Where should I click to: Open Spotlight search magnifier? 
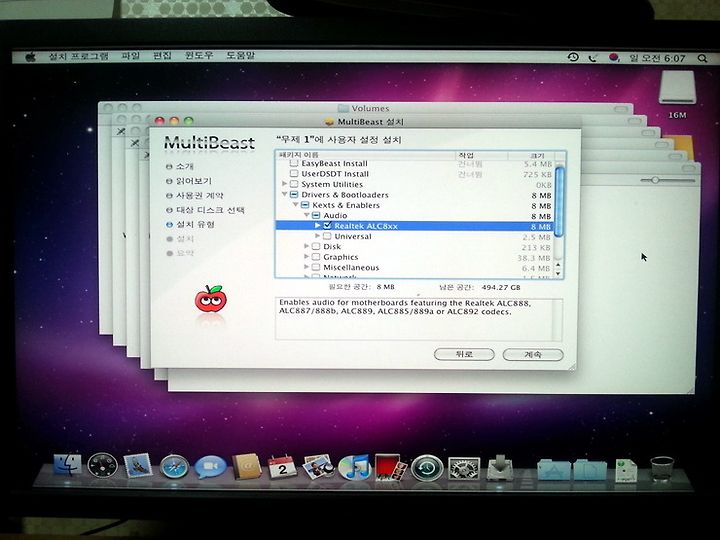click(x=702, y=58)
